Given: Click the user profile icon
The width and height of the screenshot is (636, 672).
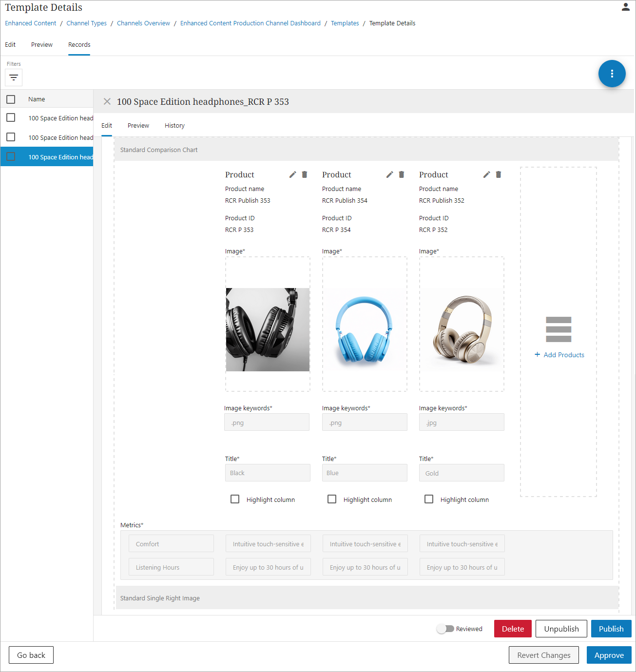Looking at the screenshot, I should coord(625,7).
